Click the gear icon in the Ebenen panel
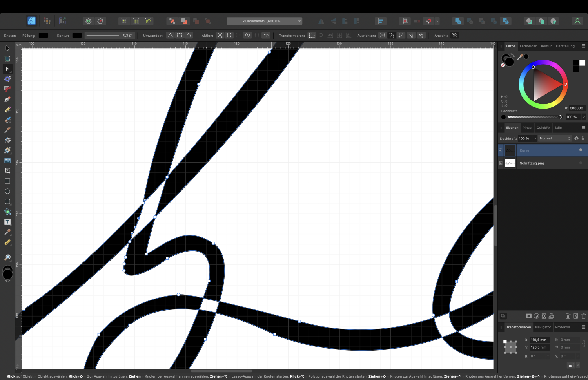This screenshot has width=588, height=380. pos(576,138)
